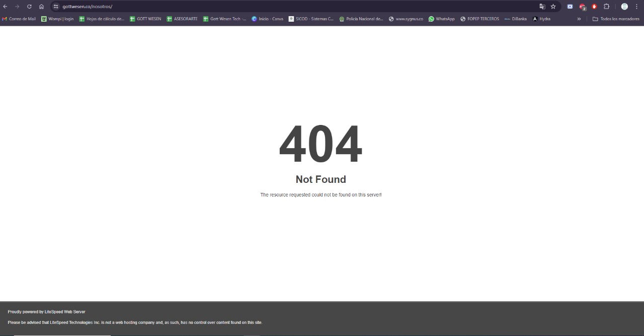Open the user profile avatar
644x336 pixels.
coord(624,7)
